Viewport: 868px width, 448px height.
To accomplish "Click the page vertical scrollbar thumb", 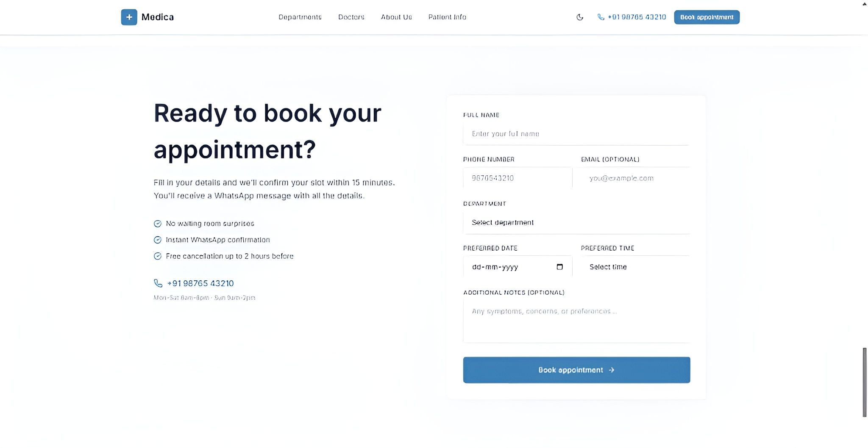I will (x=865, y=382).
